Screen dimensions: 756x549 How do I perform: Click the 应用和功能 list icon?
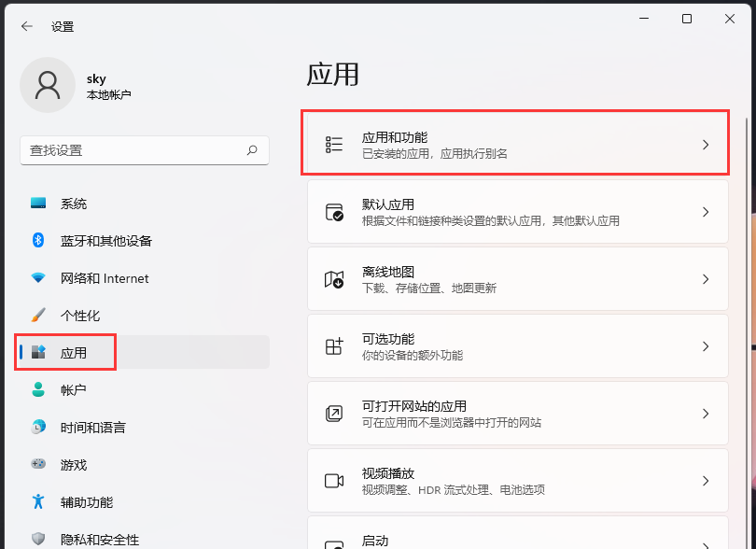click(334, 145)
